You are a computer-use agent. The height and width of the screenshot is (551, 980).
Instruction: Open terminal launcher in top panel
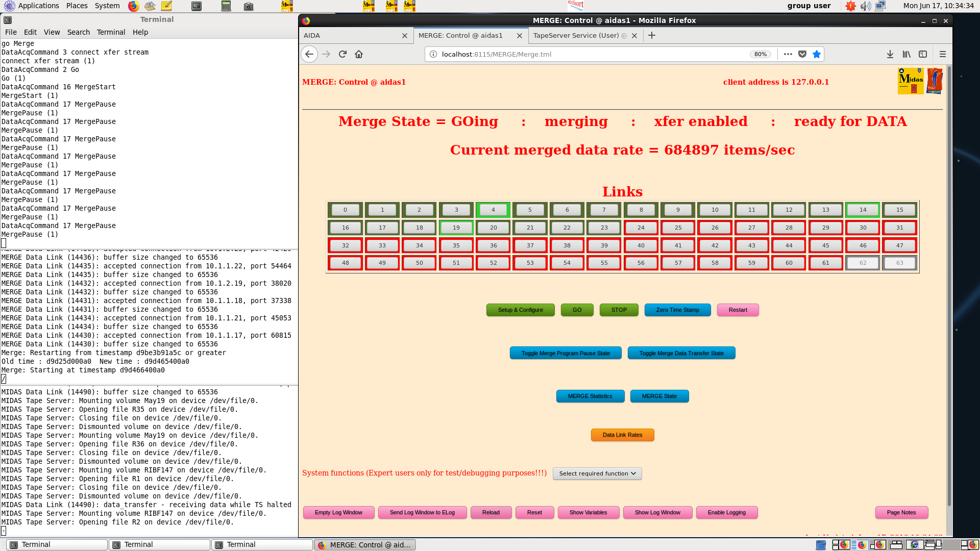[x=197, y=6]
